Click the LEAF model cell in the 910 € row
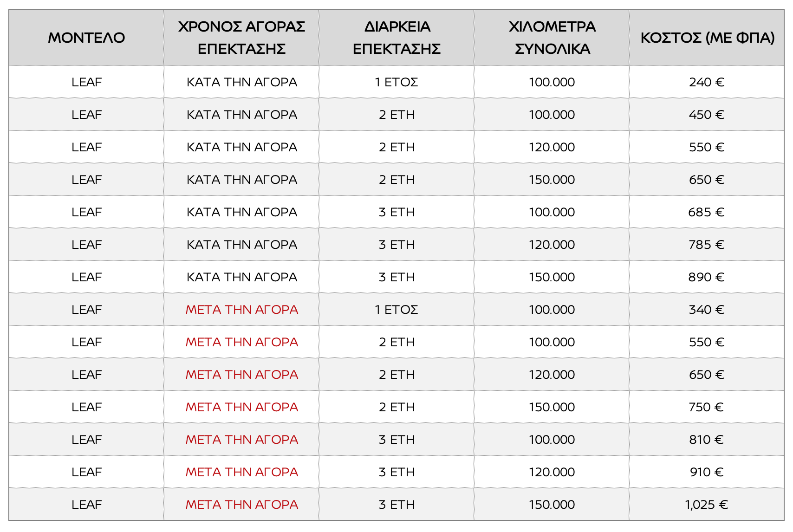This screenshot has width=793, height=532. (x=86, y=472)
